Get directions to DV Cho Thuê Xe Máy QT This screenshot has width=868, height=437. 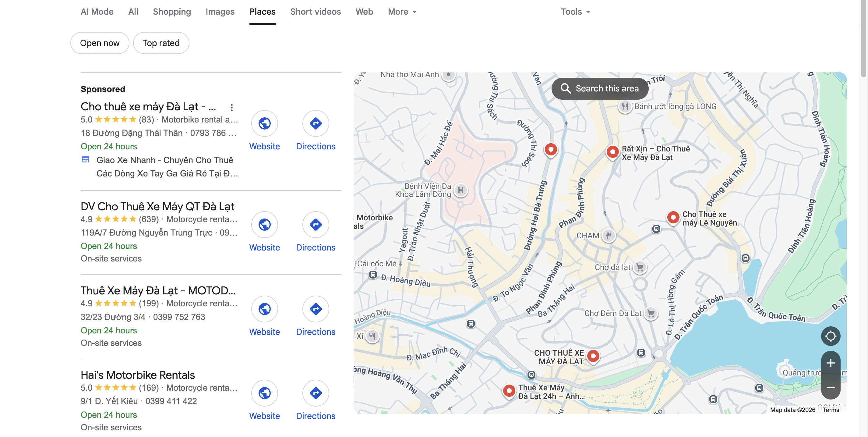tap(316, 225)
